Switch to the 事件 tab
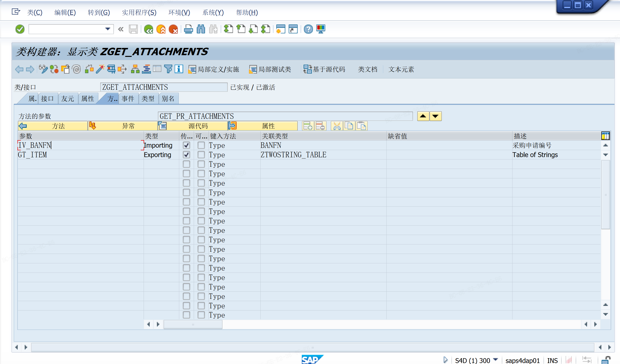Image resolution: width=620 pixels, height=364 pixels. 128,99
